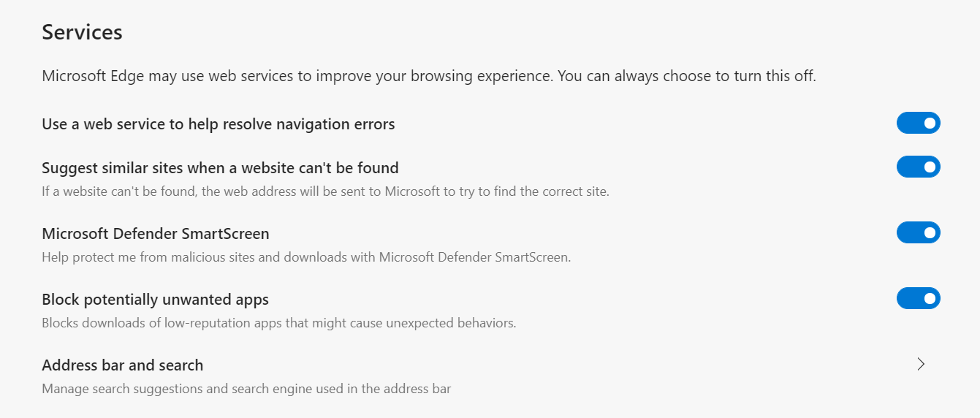
Task: Click "You can always choose to turn this off"
Action: coord(687,76)
